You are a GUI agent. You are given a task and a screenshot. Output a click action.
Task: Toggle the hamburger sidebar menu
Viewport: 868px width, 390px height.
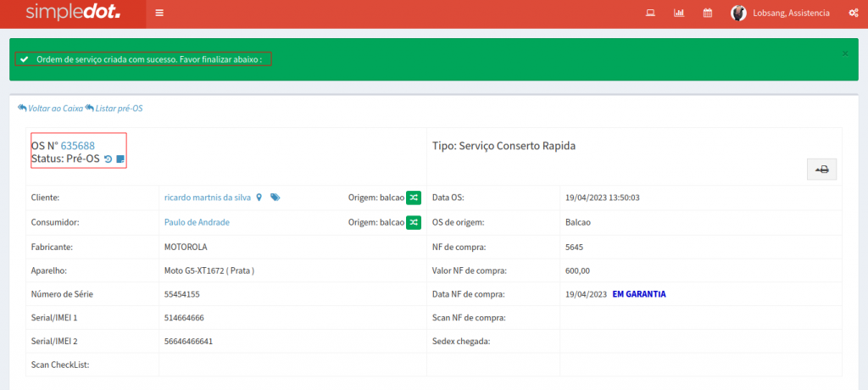point(159,14)
